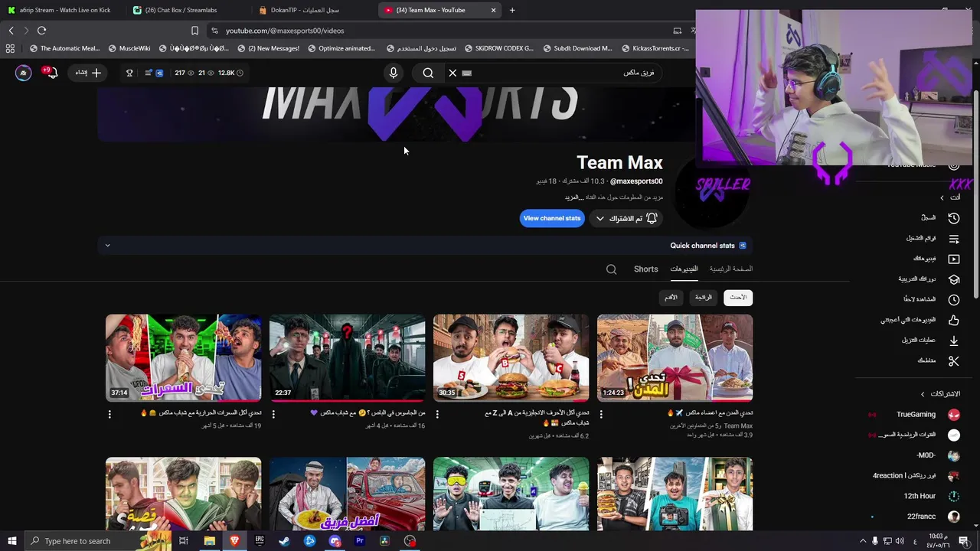Open the Clips scissors icon in sidebar
This screenshot has height=551, width=980.
click(954, 360)
